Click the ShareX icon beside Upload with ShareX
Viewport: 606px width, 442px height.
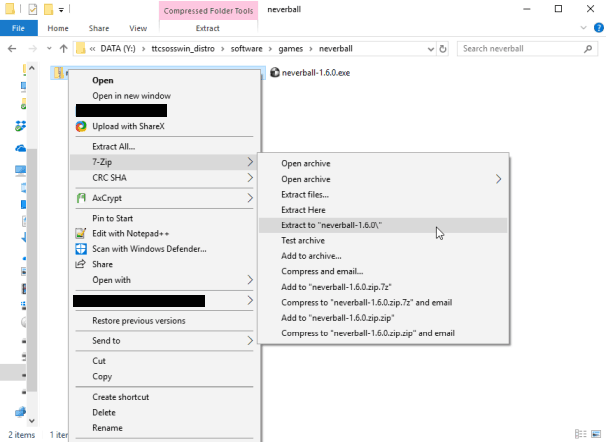point(82,126)
